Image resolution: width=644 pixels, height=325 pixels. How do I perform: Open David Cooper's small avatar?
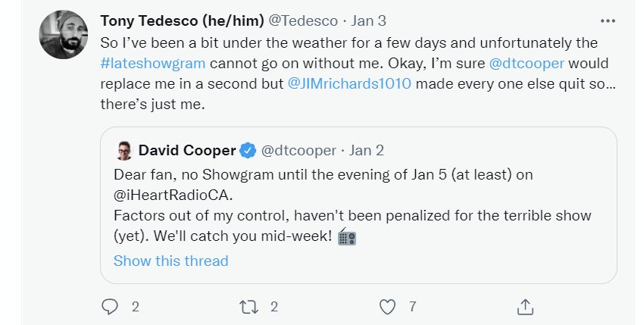point(123,151)
